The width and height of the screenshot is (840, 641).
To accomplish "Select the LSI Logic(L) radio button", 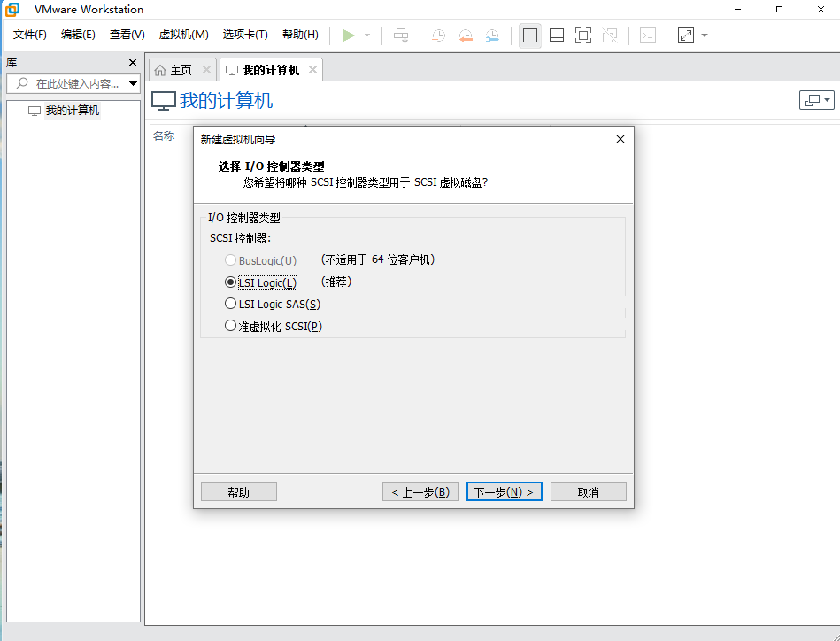I will coord(230,282).
